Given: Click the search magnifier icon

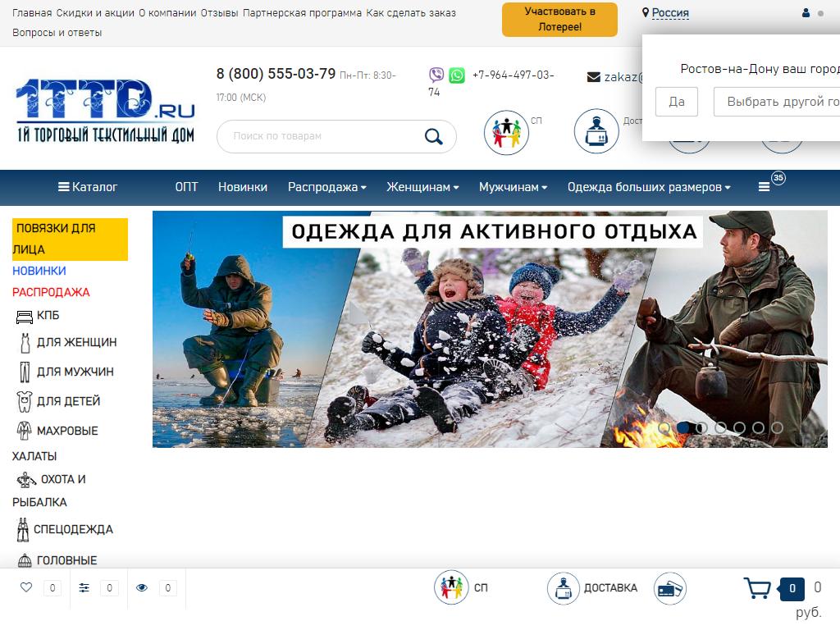Looking at the screenshot, I should (x=433, y=136).
